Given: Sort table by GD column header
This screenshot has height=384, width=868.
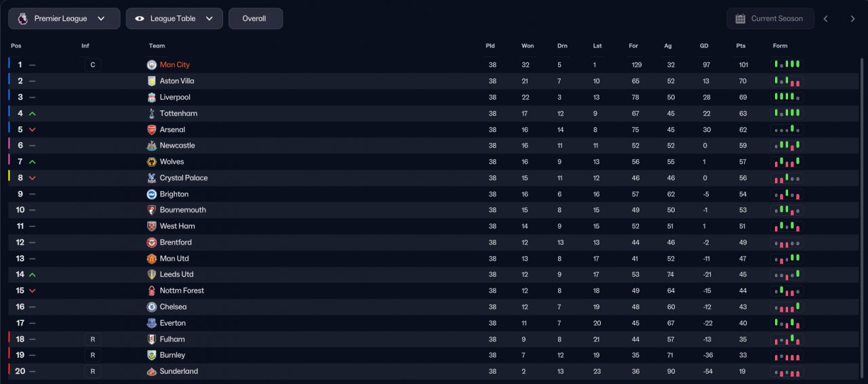Looking at the screenshot, I should 704,46.
